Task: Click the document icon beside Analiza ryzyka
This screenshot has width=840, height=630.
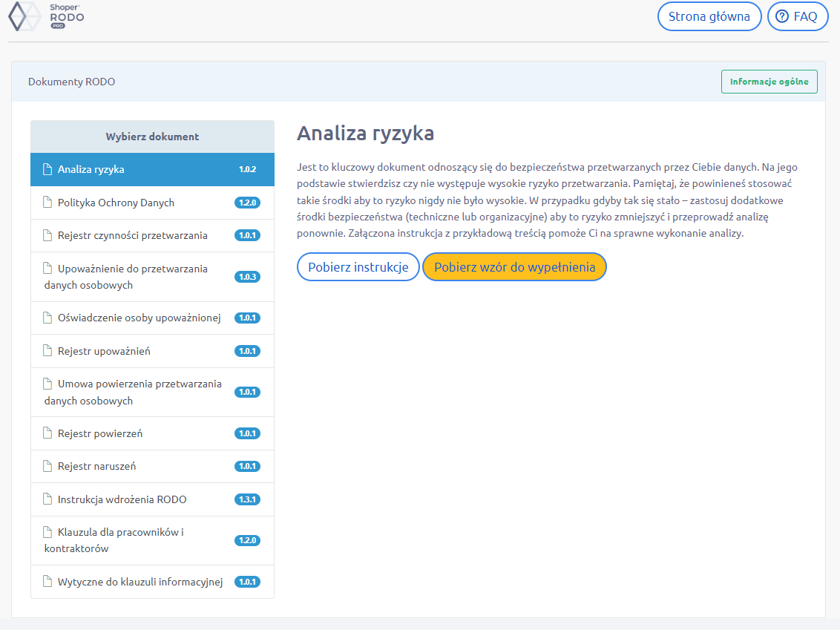Action: 47,169
